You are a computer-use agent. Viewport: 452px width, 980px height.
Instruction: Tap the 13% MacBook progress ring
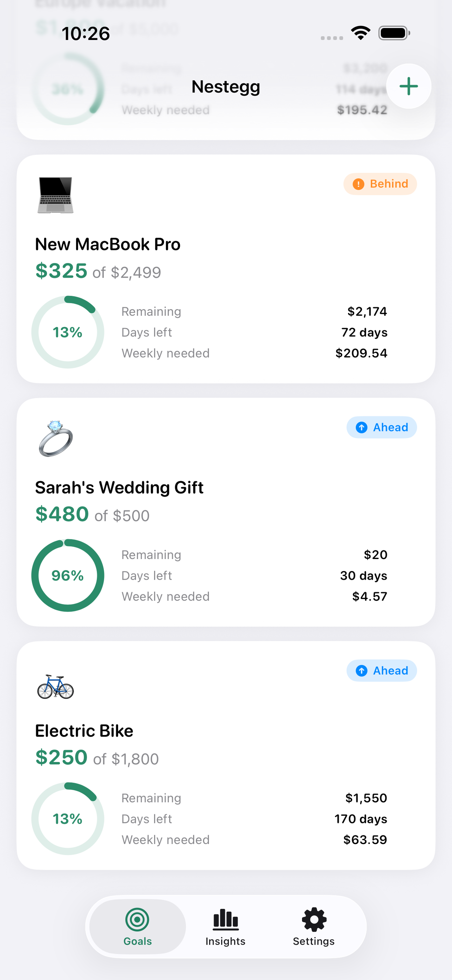pyautogui.click(x=68, y=332)
